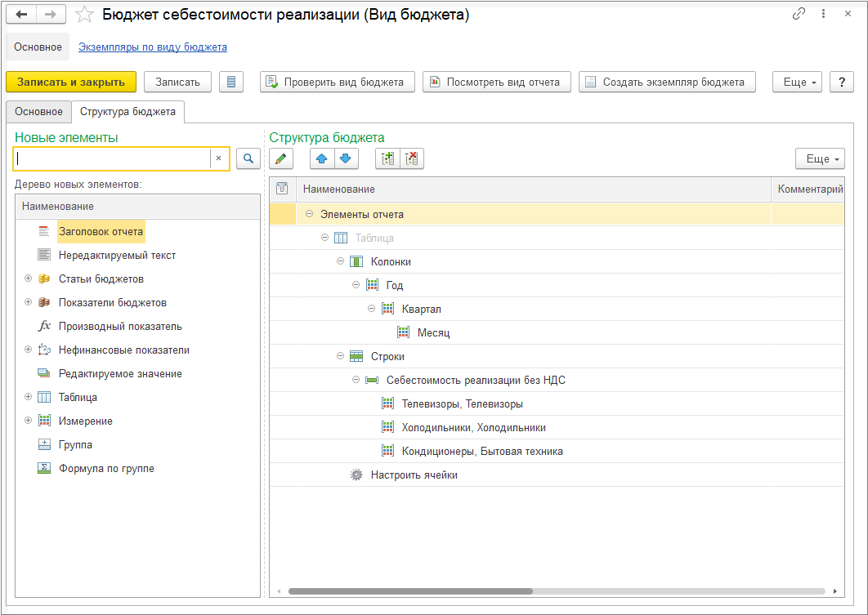Collapse the Колонки node in budget structure
The image size is (868, 615).
[341, 261]
